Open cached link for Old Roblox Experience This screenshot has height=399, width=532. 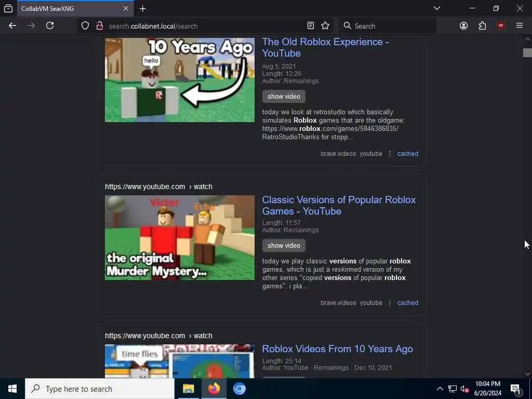(408, 154)
